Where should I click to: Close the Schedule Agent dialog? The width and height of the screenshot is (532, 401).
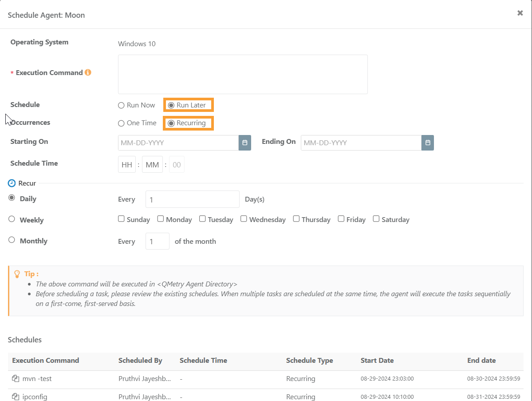click(x=520, y=13)
